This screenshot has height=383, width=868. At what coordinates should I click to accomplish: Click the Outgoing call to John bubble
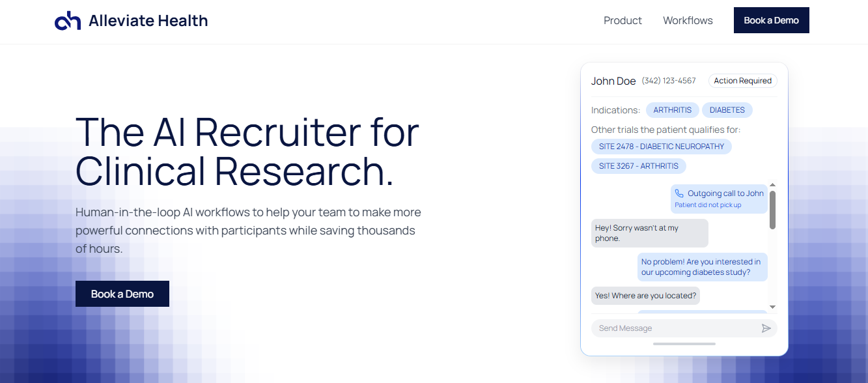point(719,199)
